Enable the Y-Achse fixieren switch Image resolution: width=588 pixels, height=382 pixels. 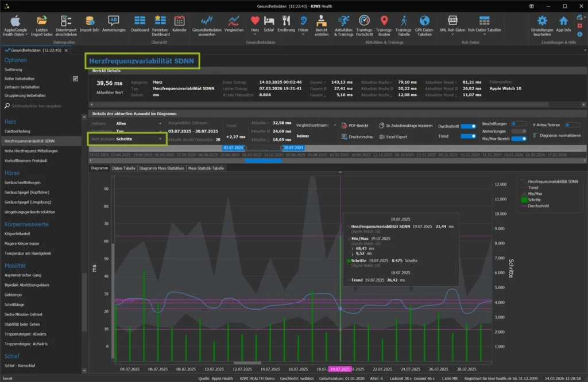point(572,124)
